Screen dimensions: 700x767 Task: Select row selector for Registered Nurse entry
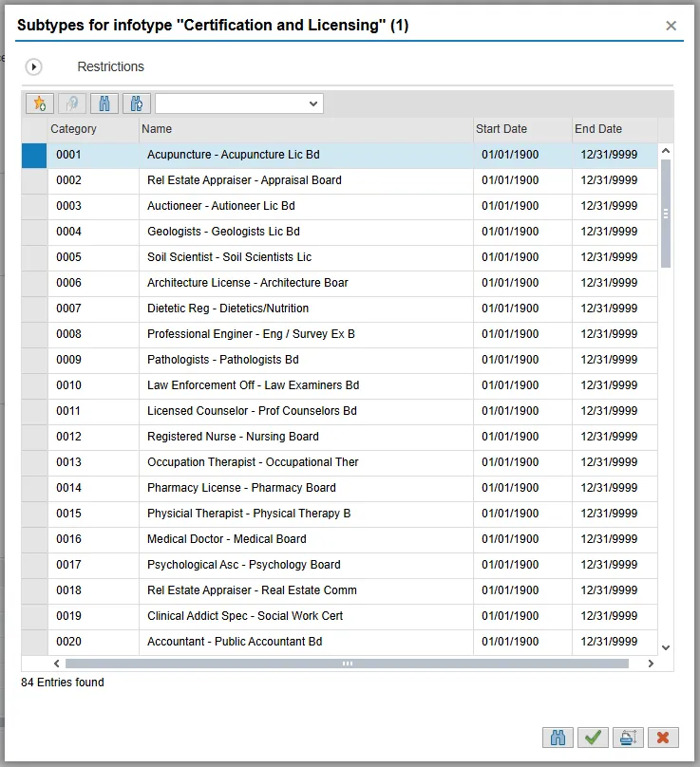[x=34, y=437]
